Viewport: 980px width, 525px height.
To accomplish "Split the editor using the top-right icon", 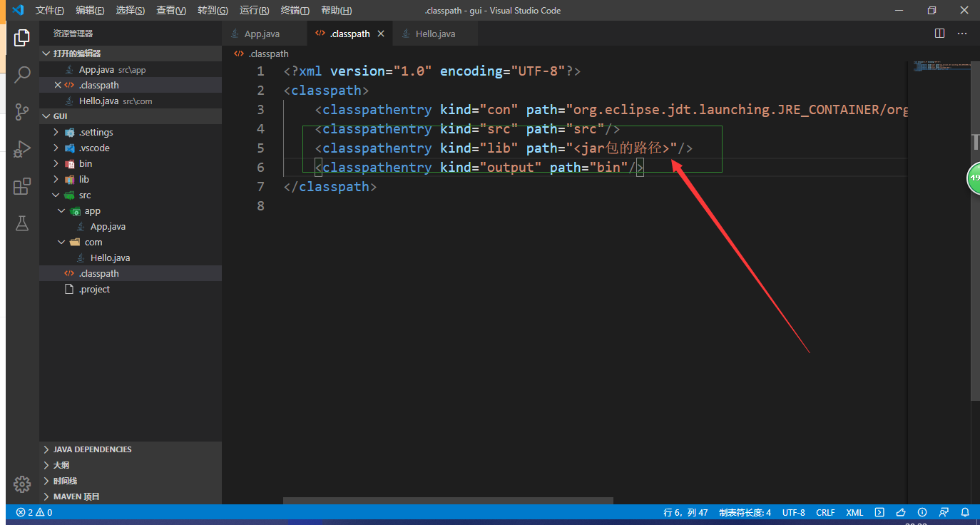I will click(939, 33).
